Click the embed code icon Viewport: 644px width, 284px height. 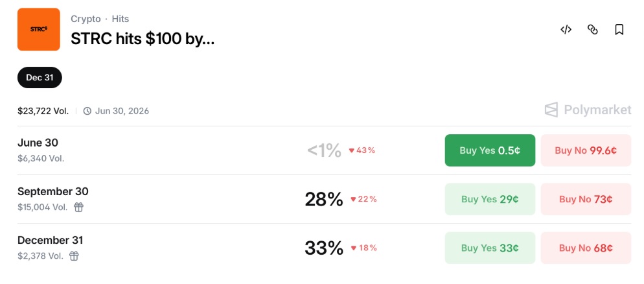click(566, 30)
